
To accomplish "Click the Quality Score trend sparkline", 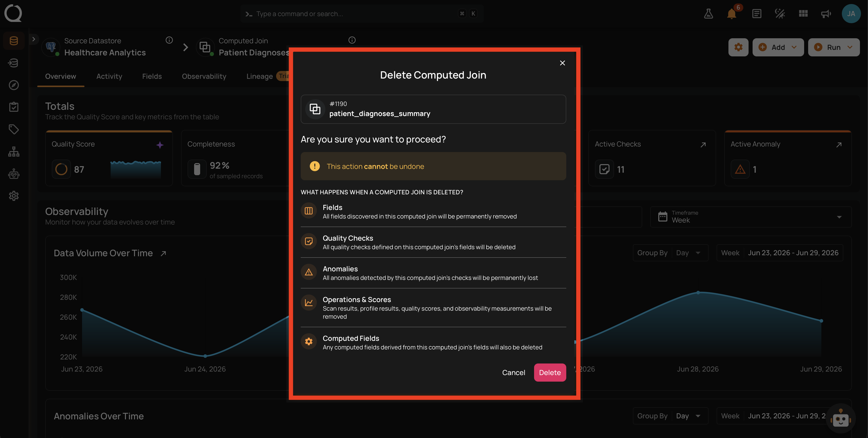I will [x=136, y=169].
